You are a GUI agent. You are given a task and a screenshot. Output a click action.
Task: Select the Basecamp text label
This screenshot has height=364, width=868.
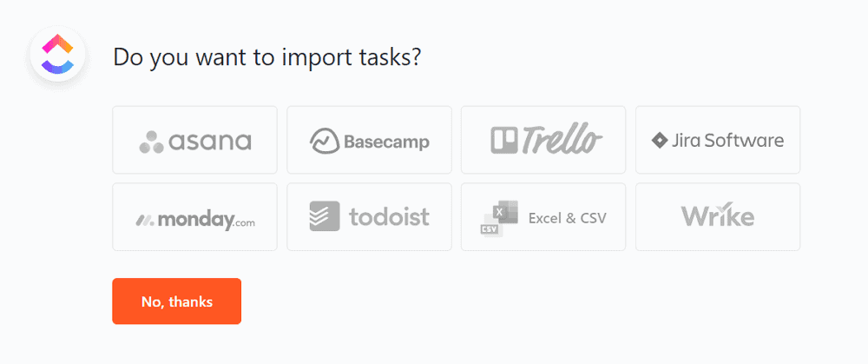pyautogui.click(x=386, y=142)
